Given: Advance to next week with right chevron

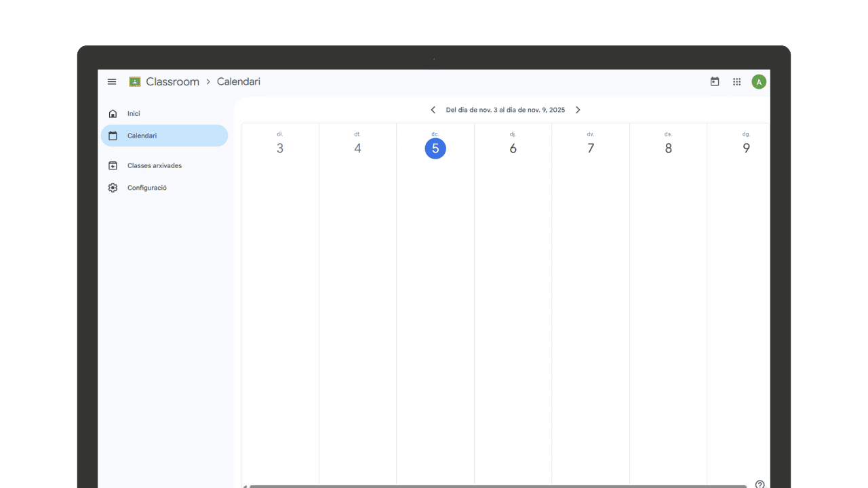Looking at the screenshot, I should pyautogui.click(x=578, y=109).
